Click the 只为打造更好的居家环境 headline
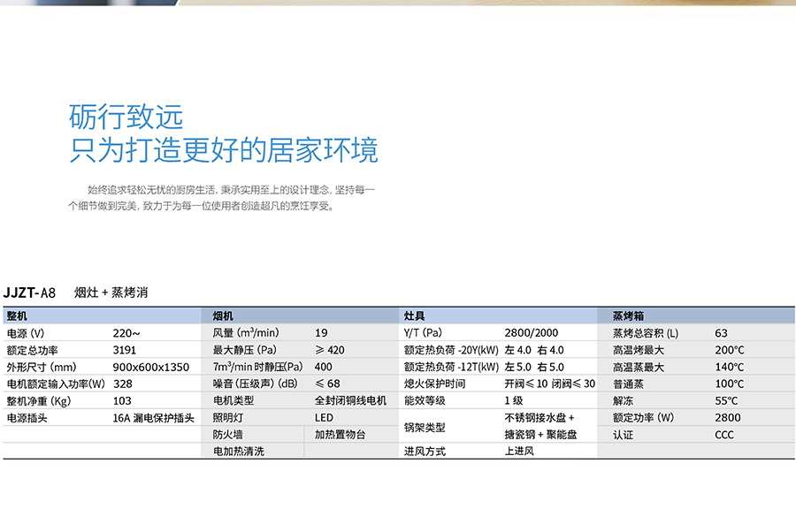The image size is (796, 532). coord(224,150)
